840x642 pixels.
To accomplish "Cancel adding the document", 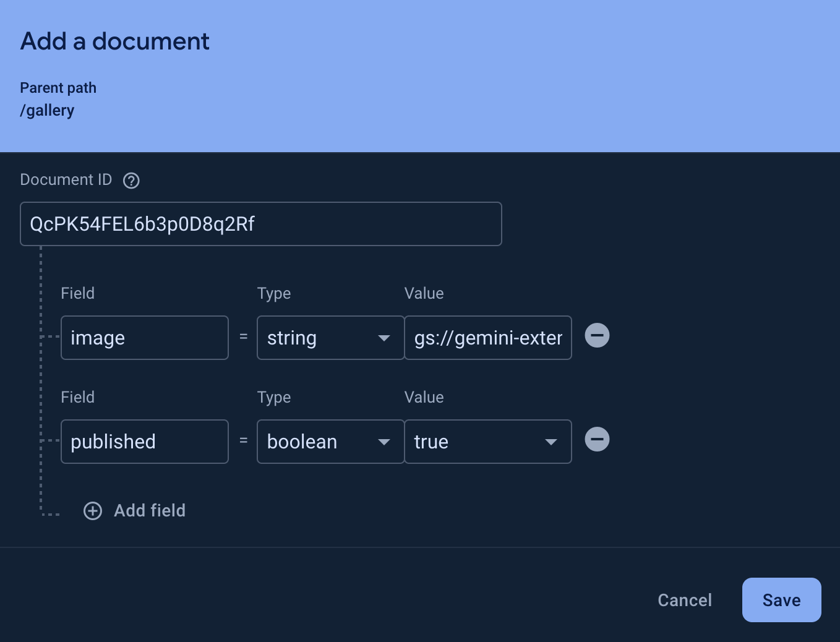I will pos(684,600).
